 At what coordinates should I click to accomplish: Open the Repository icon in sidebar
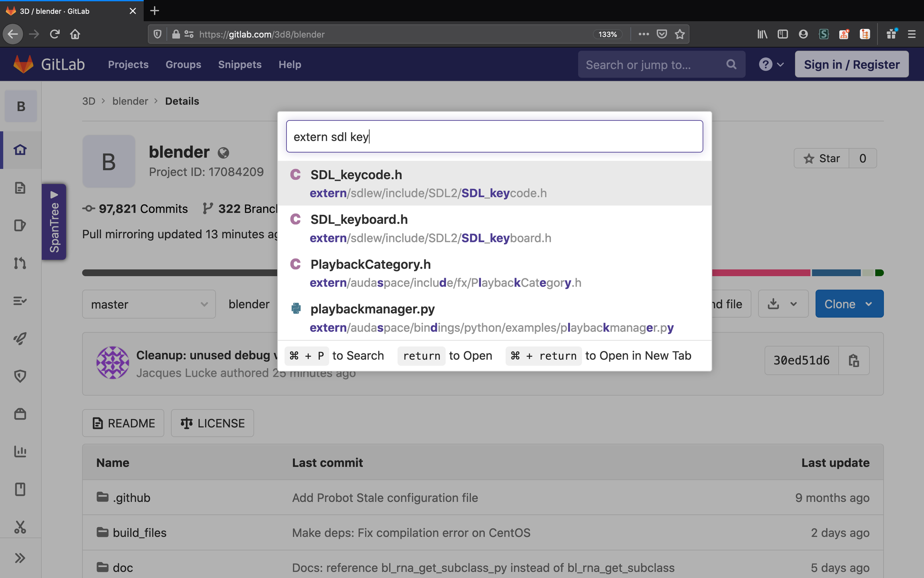coord(20,188)
